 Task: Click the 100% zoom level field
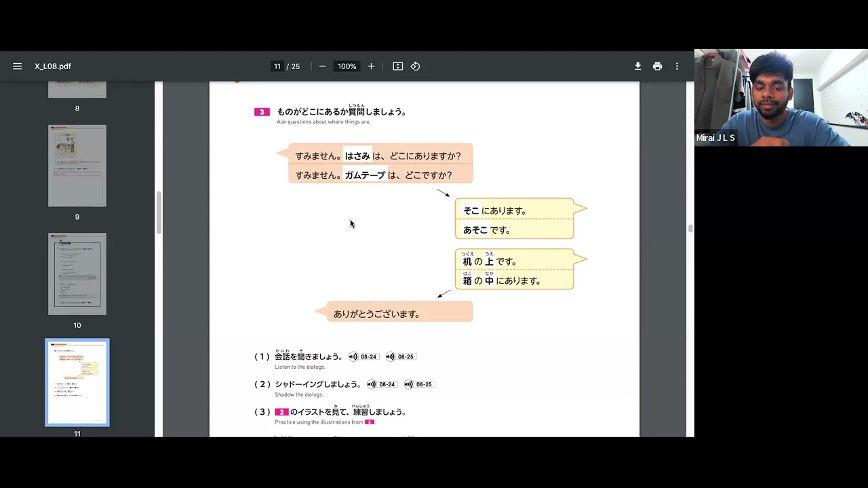347,66
